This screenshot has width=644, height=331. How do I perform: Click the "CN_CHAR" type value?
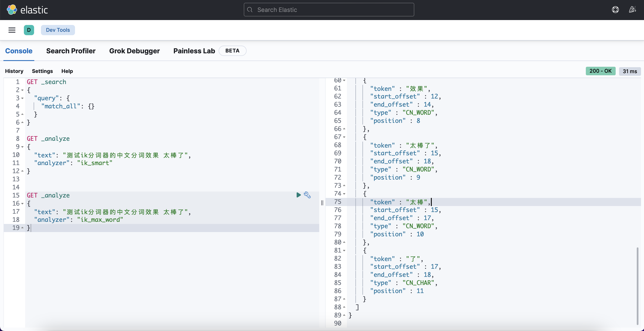419,283
